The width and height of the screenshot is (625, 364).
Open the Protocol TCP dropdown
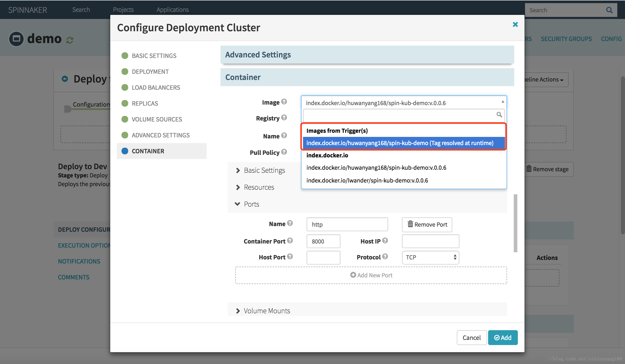[x=430, y=257]
